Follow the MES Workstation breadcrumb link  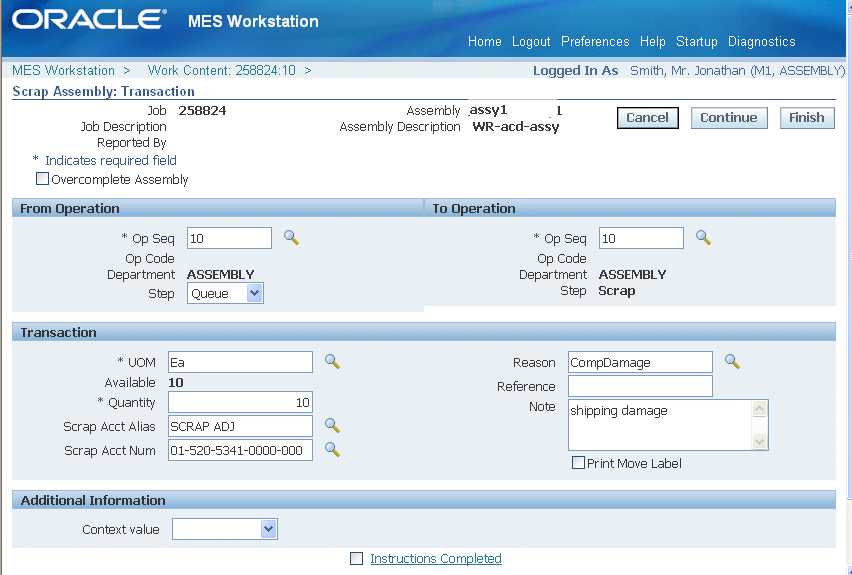coord(63,71)
